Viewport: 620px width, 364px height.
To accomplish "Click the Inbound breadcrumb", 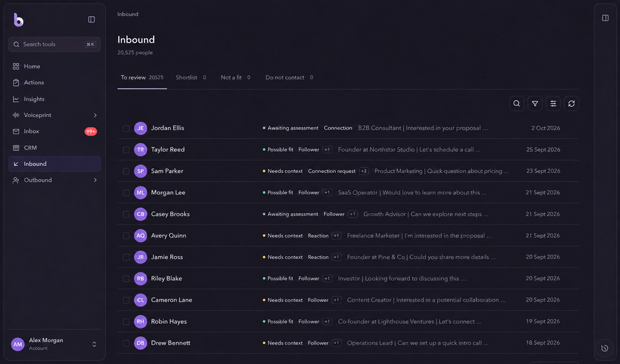I will [128, 14].
